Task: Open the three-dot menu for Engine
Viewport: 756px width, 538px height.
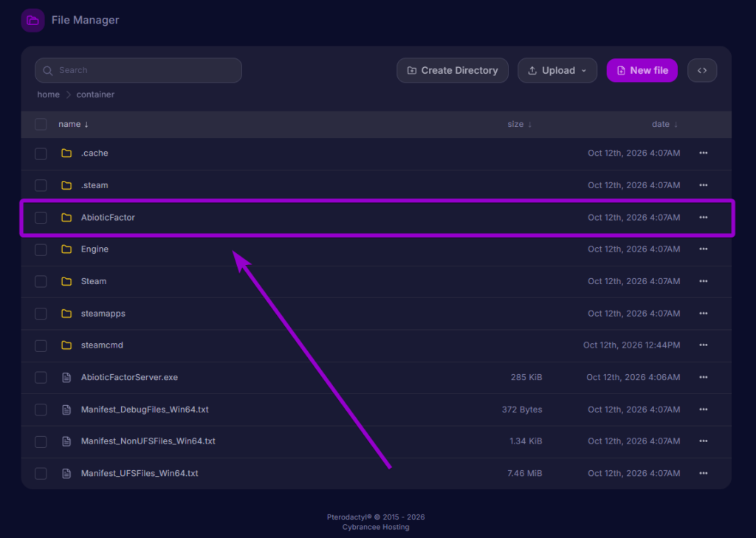Action: [704, 249]
